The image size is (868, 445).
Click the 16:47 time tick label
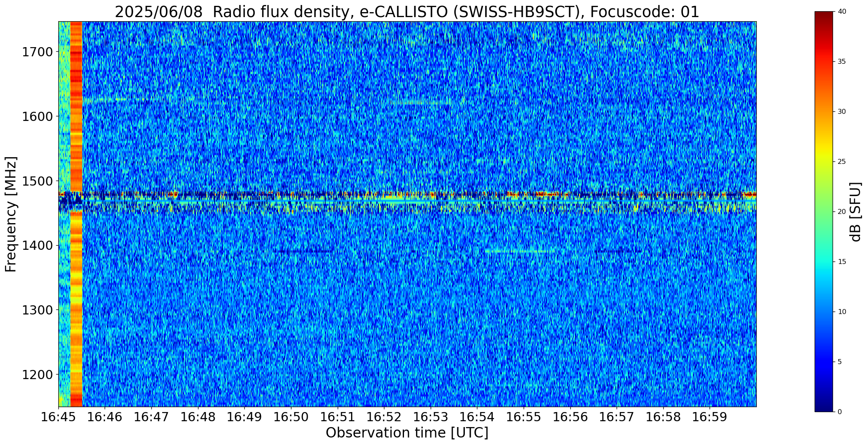click(151, 417)
